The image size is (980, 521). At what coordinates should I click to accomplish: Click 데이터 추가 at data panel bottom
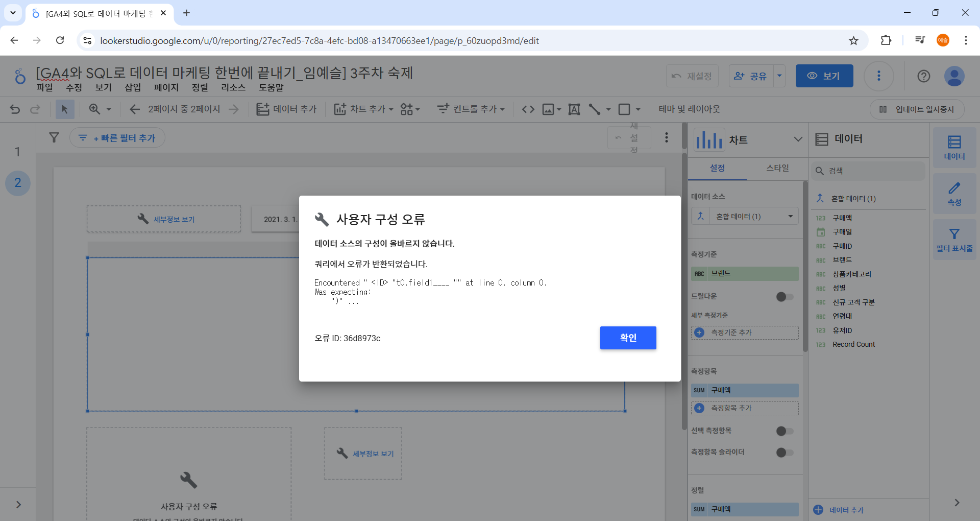coord(838,510)
